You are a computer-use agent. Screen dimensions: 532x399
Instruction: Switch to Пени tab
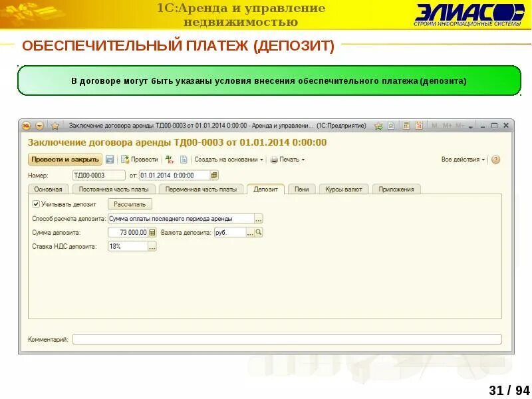pos(302,190)
